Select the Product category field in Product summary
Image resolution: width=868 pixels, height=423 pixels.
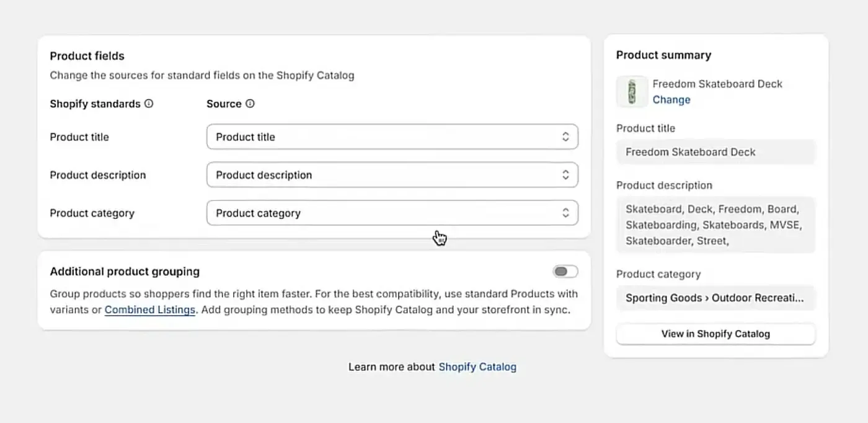click(715, 298)
